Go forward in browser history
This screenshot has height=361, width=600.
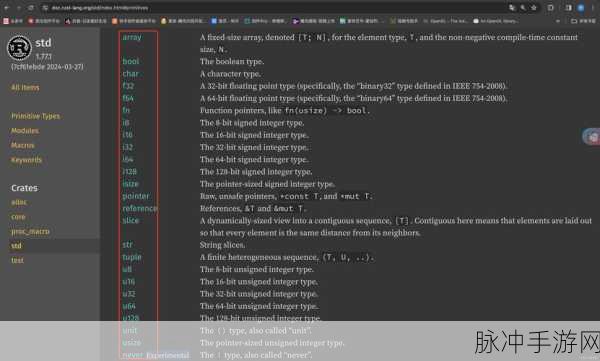[x=19, y=8]
